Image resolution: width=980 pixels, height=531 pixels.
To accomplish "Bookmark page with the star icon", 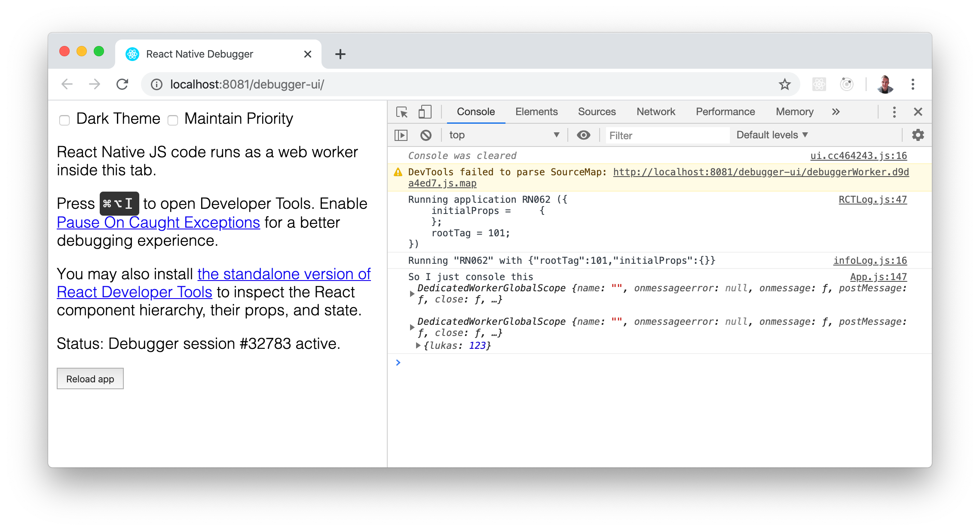I will point(784,84).
